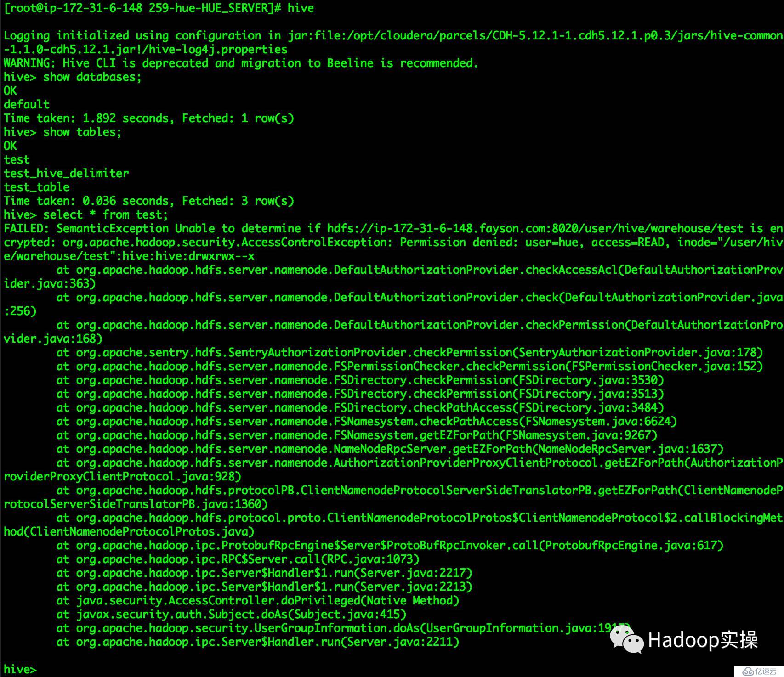This screenshot has width=784, height=677.
Task: Click the SentryAuthorizationProvider.checkPermission stack line
Action: pos(409,353)
